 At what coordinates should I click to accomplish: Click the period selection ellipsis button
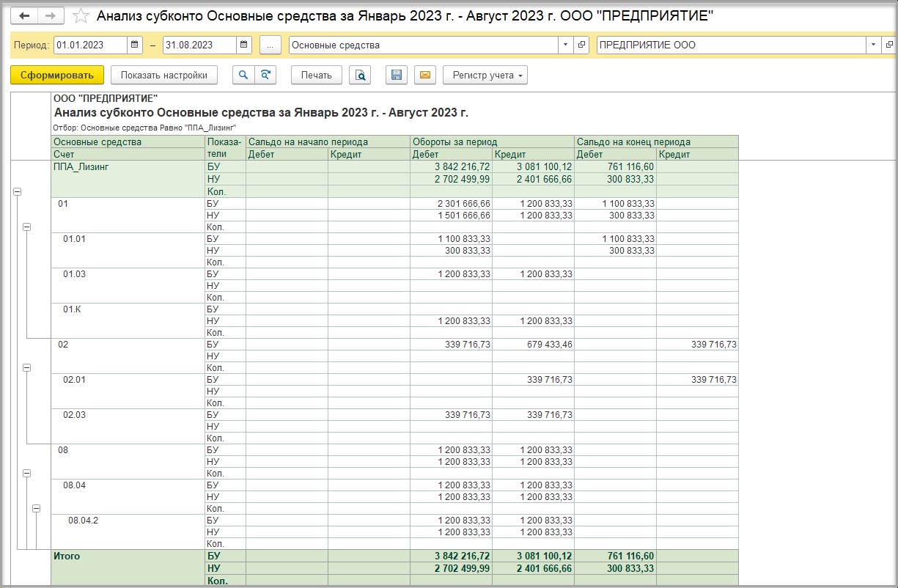(x=270, y=45)
